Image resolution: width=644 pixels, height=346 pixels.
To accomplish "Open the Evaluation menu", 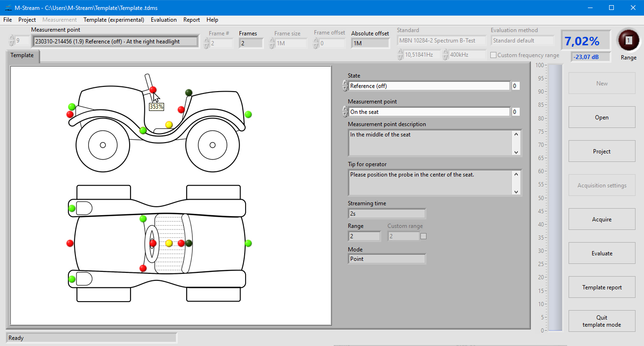I will pos(164,20).
